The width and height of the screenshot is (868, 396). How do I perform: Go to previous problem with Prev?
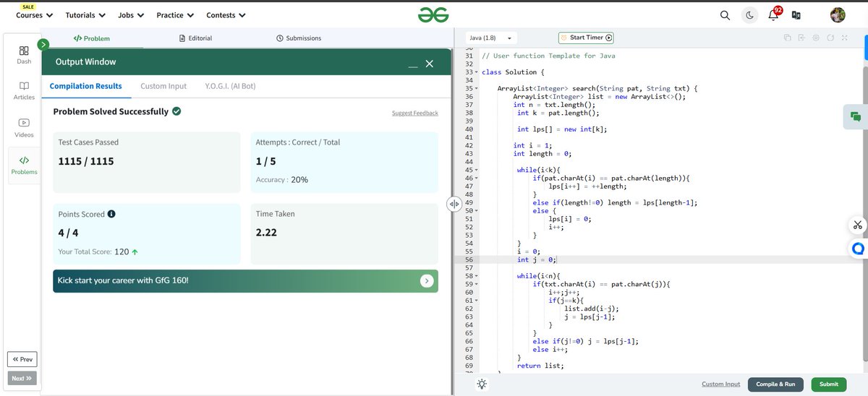click(22, 359)
